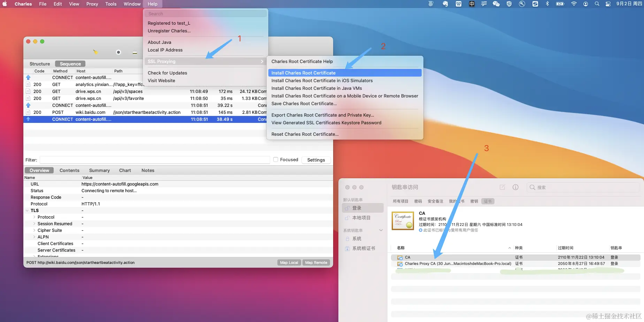The width and height of the screenshot is (644, 322).
Task: Click the Evernote elephant icon in menu bar
Action: tap(445, 4)
